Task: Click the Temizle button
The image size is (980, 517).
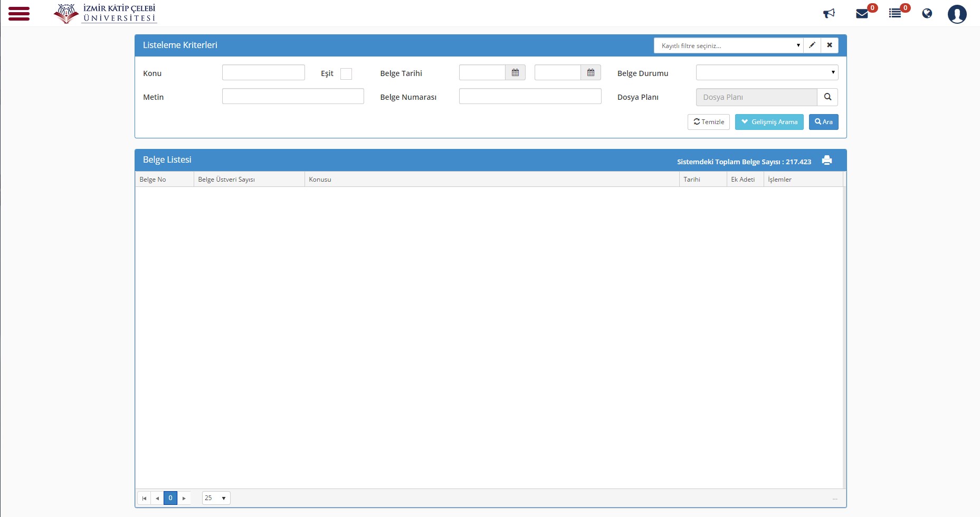Action: pyautogui.click(x=709, y=122)
